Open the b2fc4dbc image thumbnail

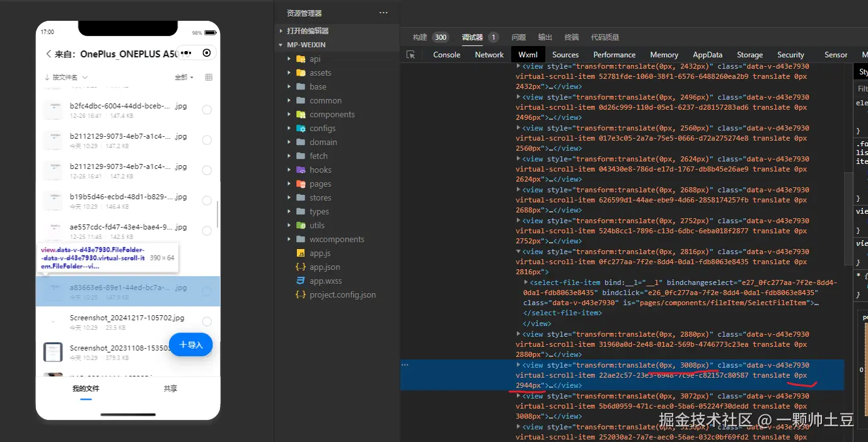point(53,110)
